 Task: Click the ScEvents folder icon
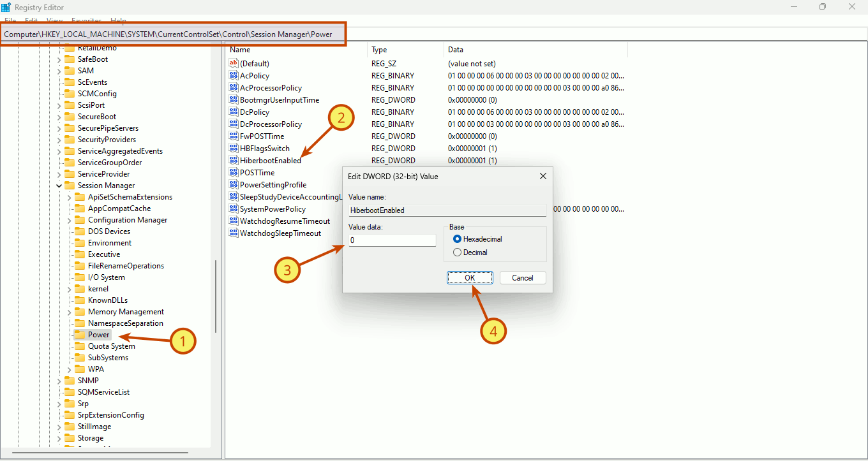pos(70,82)
